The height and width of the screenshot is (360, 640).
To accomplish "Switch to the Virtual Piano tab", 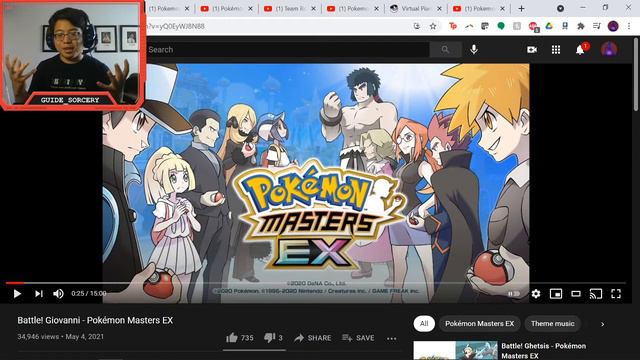I will 416,9.
